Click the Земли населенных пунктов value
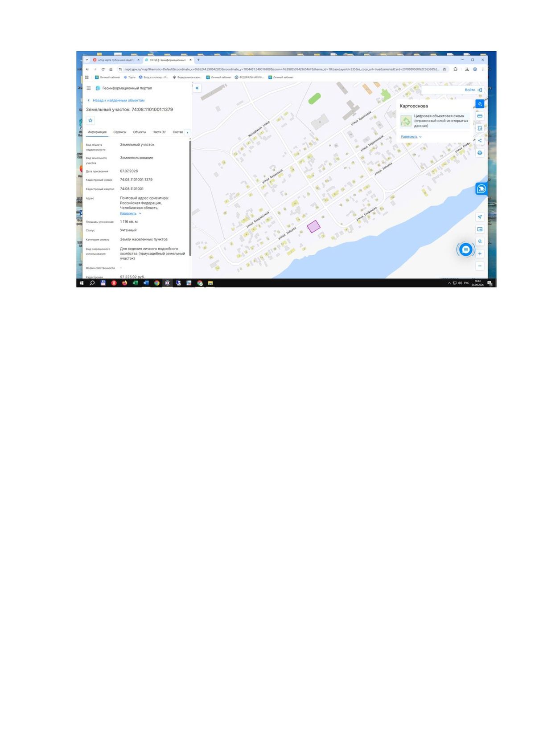This screenshot has width=535, height=756. [x=144, y=240]
